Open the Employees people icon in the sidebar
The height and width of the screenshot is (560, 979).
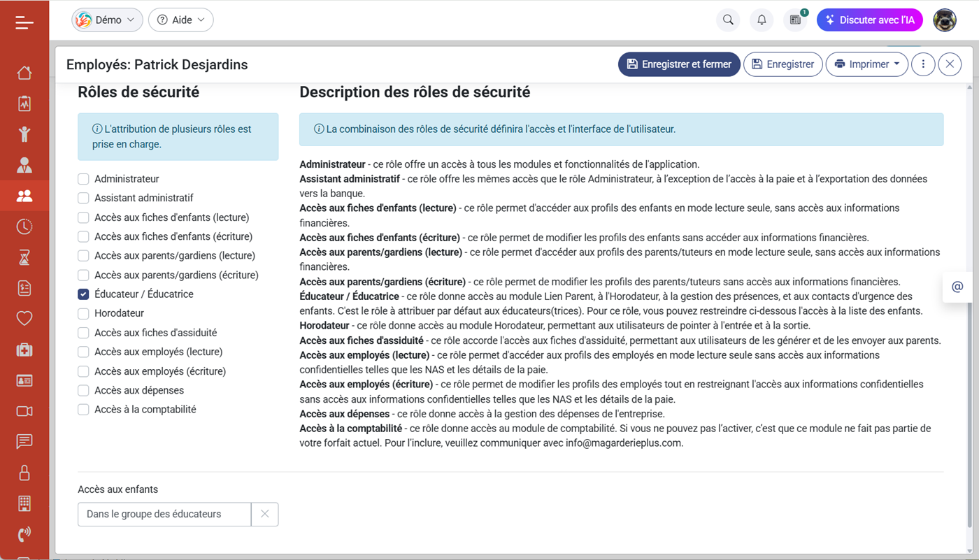point(24,195)
